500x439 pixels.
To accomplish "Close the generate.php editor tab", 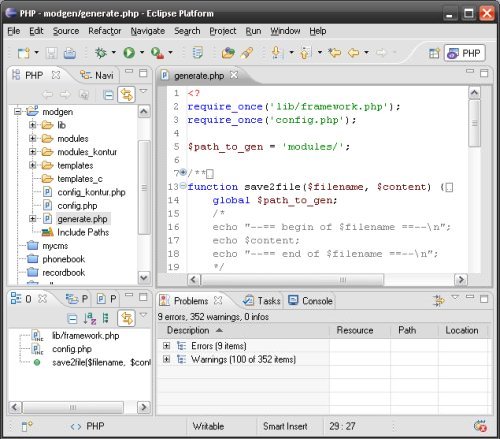I will [x=234, y=75].
